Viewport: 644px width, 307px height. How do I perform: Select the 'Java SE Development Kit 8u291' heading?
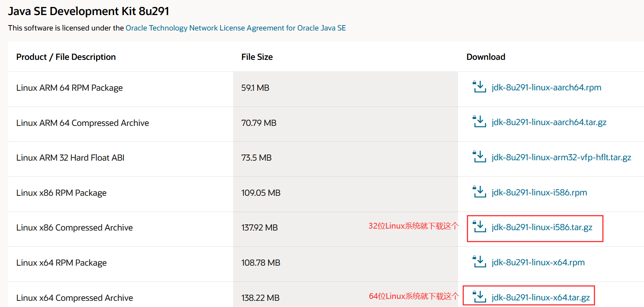89,11
